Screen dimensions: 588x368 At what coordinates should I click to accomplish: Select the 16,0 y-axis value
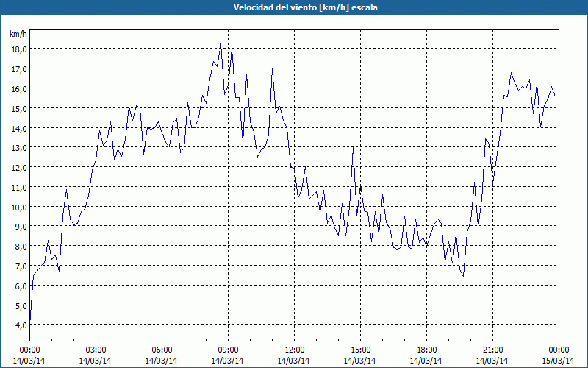19,89
